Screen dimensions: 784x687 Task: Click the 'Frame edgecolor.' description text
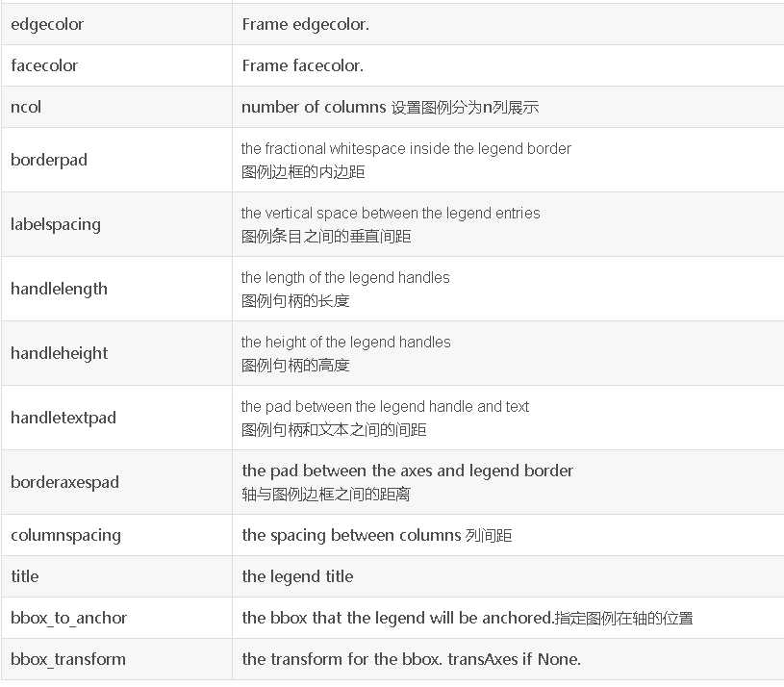306,24
